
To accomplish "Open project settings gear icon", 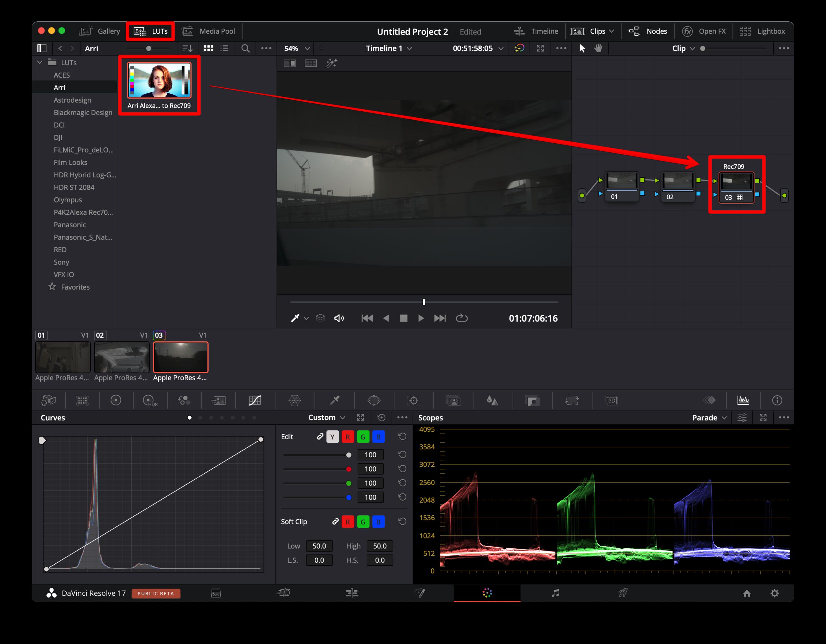I will click(775, 593).
